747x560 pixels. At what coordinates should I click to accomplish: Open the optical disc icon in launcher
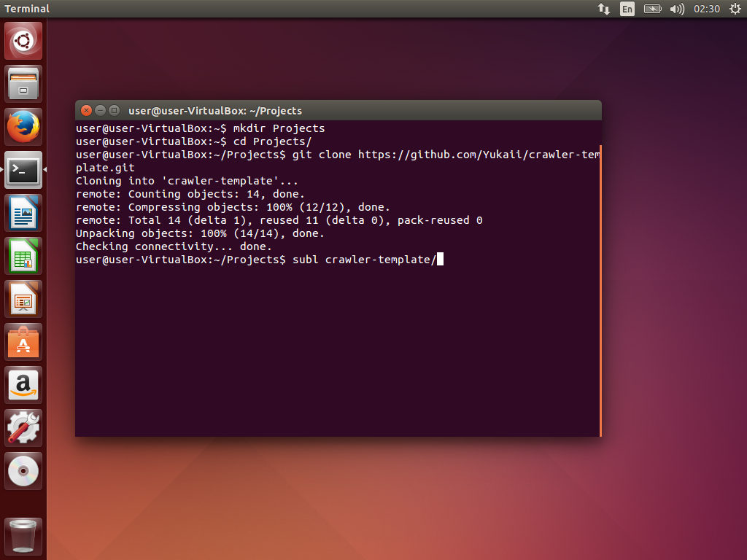(x=23, y=471)
